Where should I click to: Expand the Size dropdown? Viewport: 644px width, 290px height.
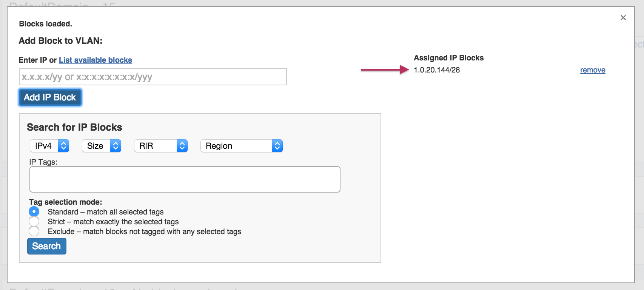(x=101, y=146)
